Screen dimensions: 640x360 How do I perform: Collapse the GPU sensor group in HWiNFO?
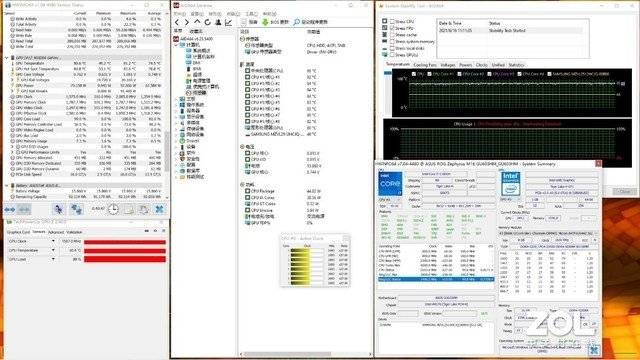point(7,58)
